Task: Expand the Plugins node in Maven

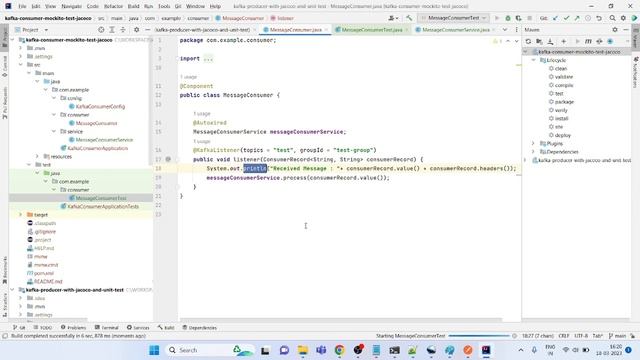Action: 533,144
